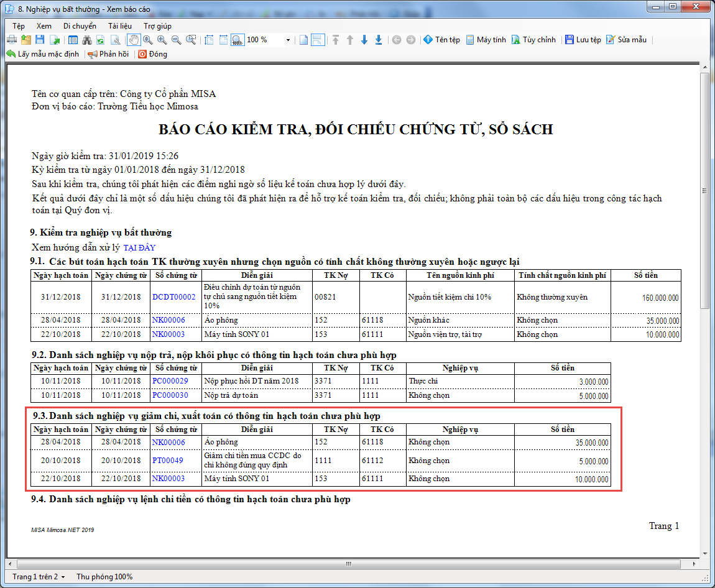Open the Tệp menu

[19, 26]
